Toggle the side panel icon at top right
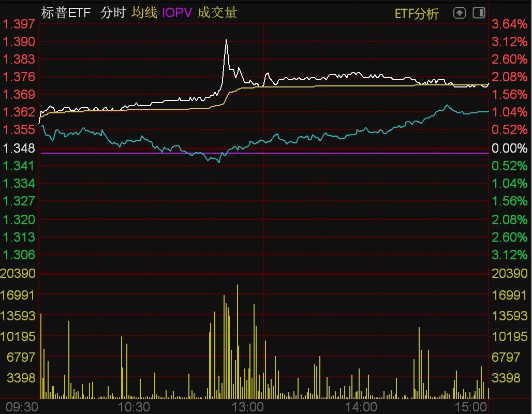Image resolution: width=532 pixels, height=414 pixels. 479,13
